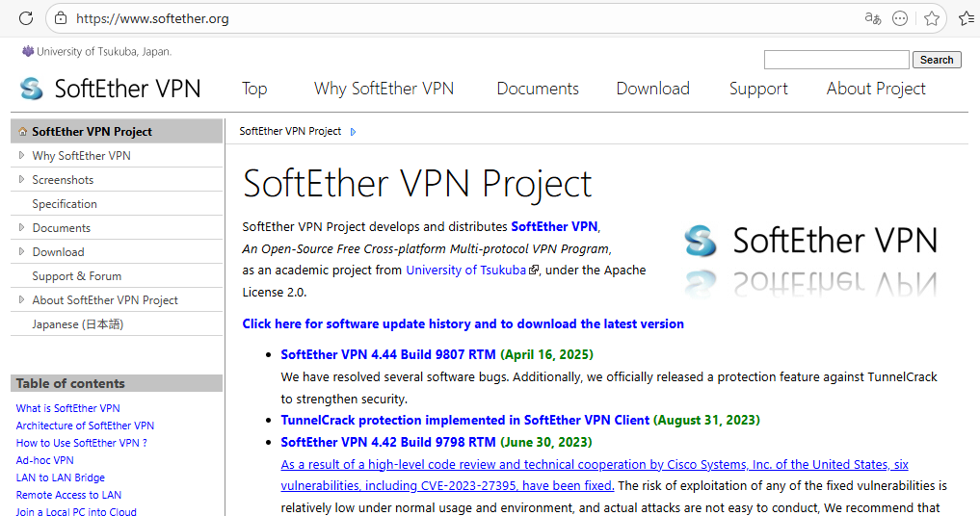Add page to favorites star icon
980x516 pixels.
[x=931, y=18]
